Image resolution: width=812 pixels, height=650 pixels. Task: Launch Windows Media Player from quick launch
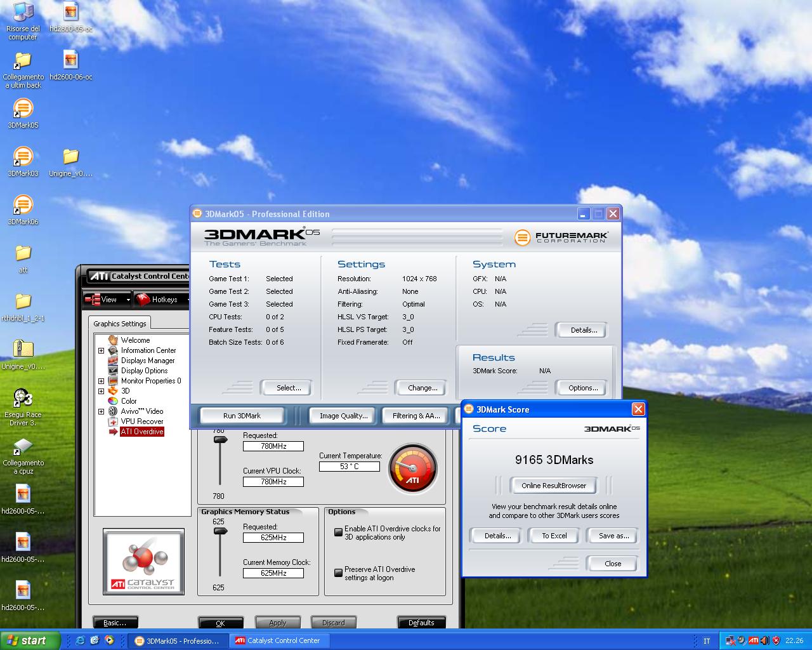(x=109, y=640)
